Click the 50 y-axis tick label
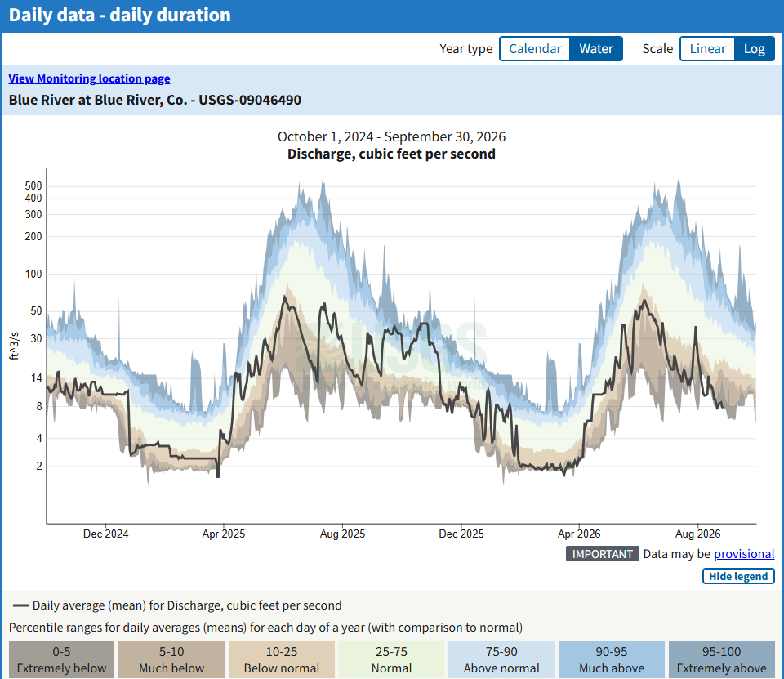The height and width of the screenshot is (679, 784). (37, 310)
